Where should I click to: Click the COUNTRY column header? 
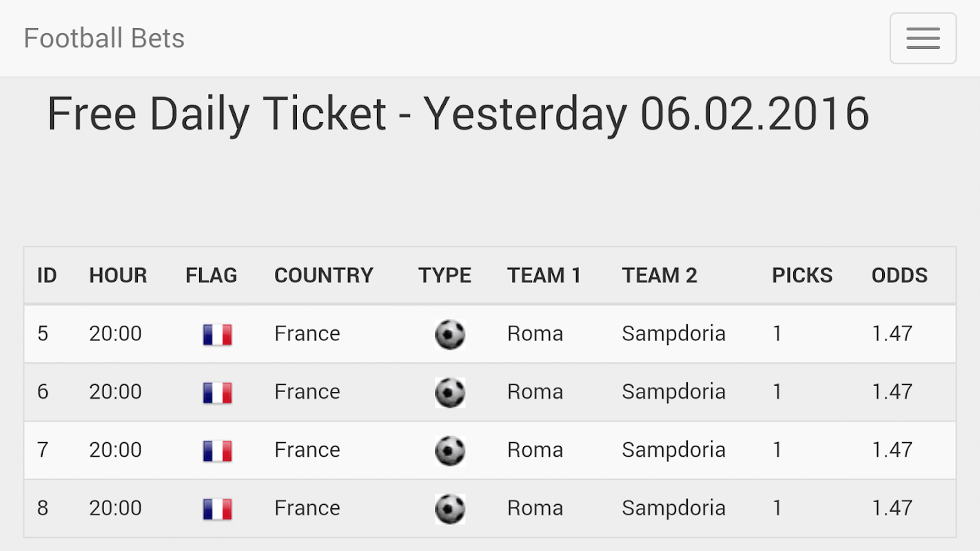tap(324, 275)
